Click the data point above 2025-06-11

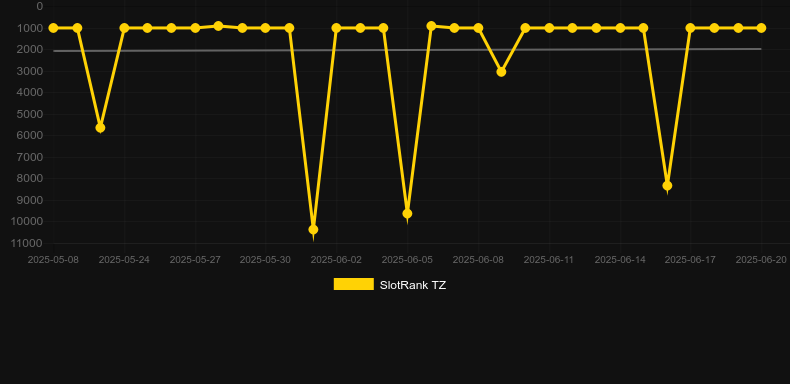[549, 28]
